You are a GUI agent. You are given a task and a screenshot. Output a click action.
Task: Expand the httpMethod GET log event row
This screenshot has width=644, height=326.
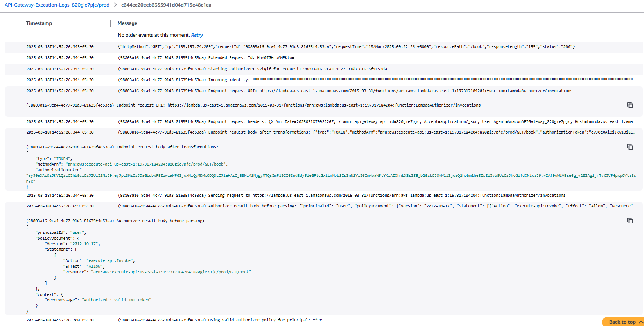click(x=324, y=47)
